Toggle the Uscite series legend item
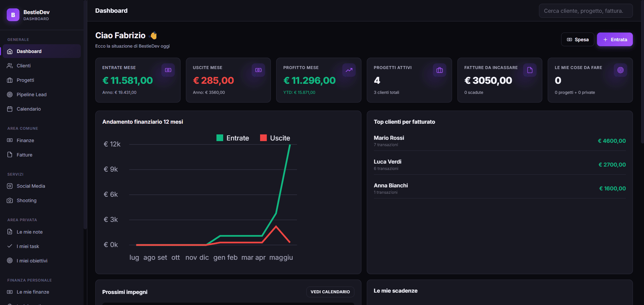 coord(275,138)
